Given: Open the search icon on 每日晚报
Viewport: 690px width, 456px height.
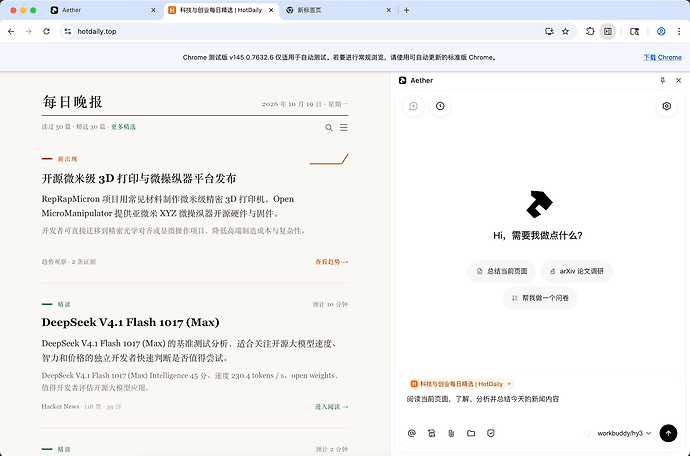Looking at the screenshot, I should (329, 128).
